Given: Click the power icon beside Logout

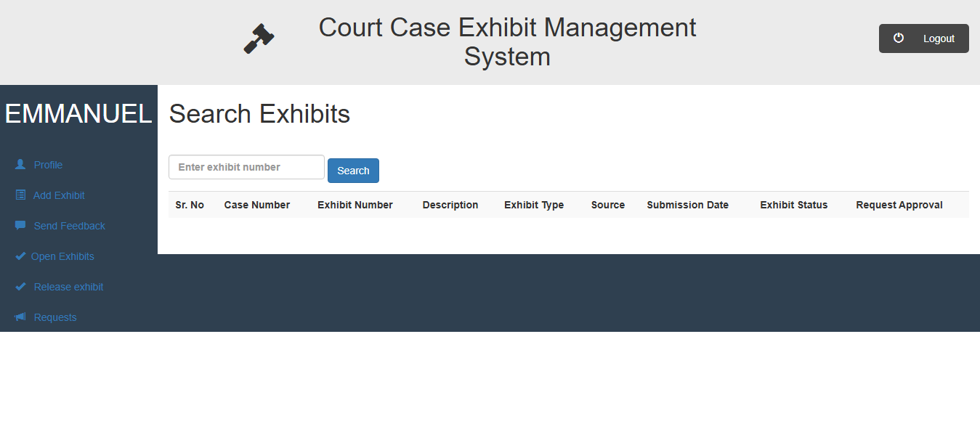Looking at the screenshot, I should [x=899, y=38].
